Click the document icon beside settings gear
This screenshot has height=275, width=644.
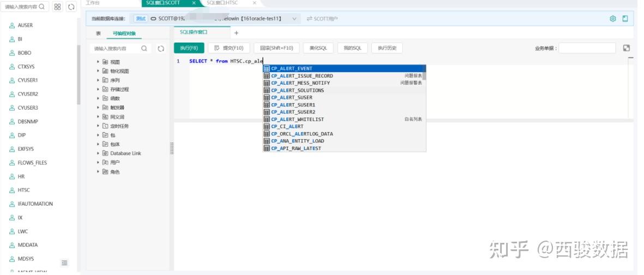click(625, 19)
